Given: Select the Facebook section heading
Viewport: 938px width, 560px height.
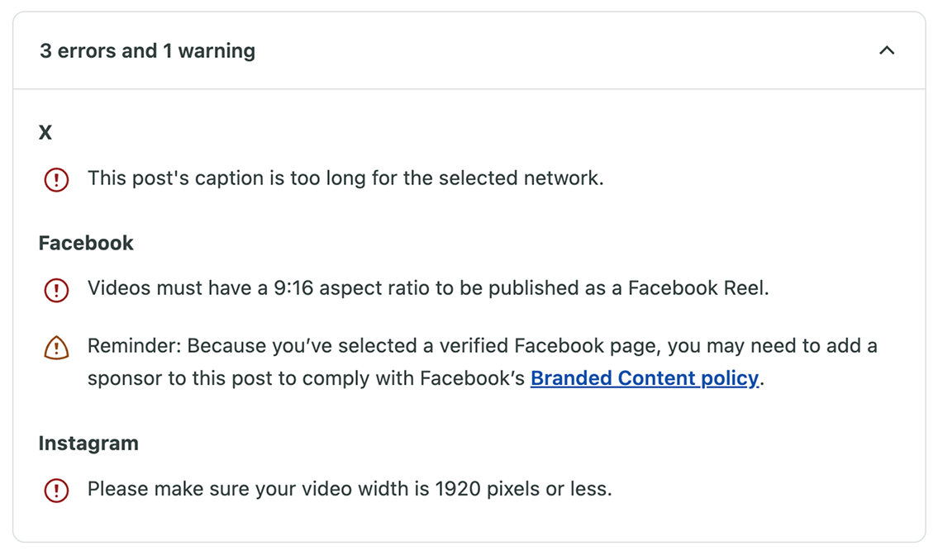Looking at the screenshot, I should pyautogui.click(x=86, y=243).
